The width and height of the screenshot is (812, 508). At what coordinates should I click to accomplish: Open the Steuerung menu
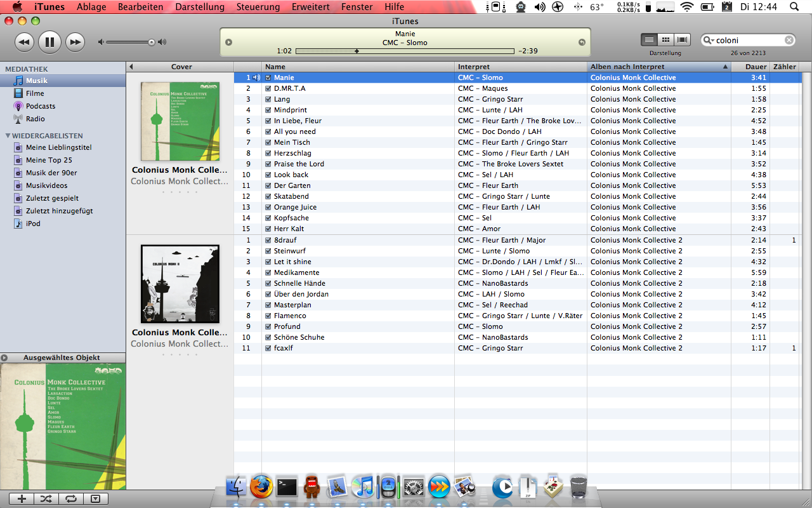click(258, 7)
